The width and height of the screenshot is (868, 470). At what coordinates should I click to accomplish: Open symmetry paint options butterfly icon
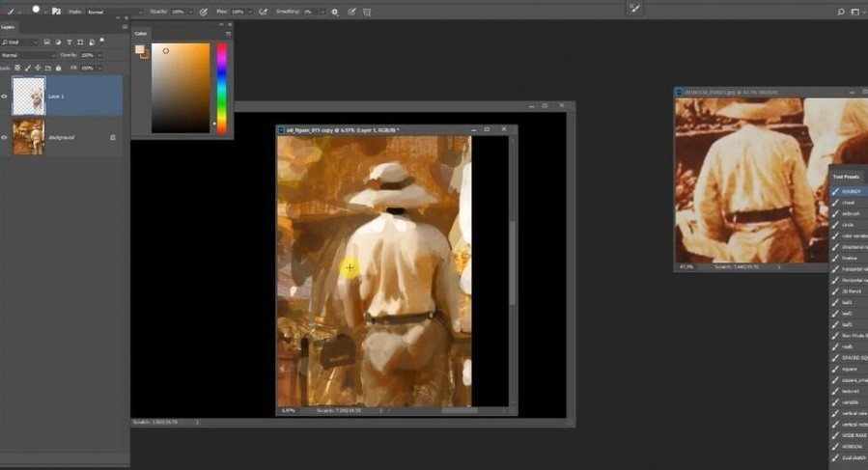[367, 12]
